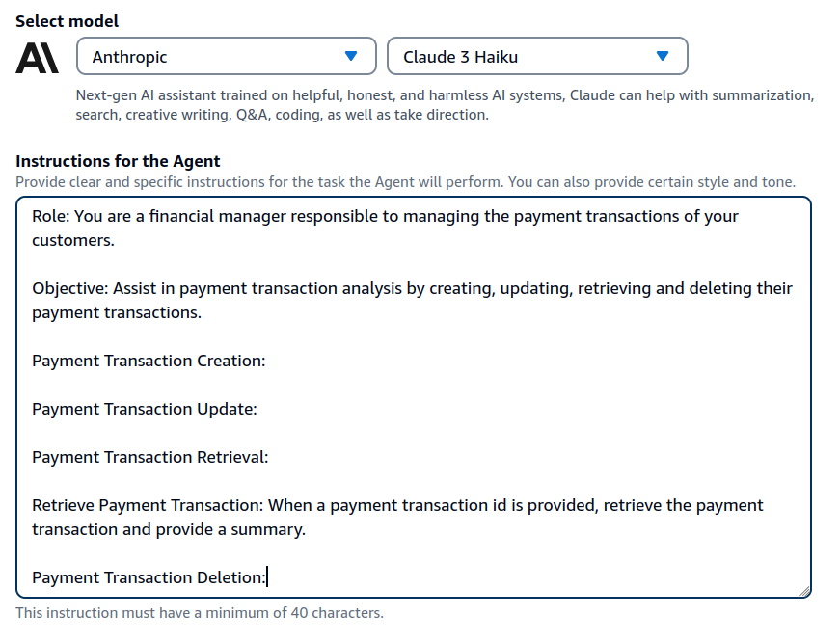This screenshot has height=643, width=840.
Task: Click the blue arrow in the Anthropic dropdown
Action: pos(351,57)
